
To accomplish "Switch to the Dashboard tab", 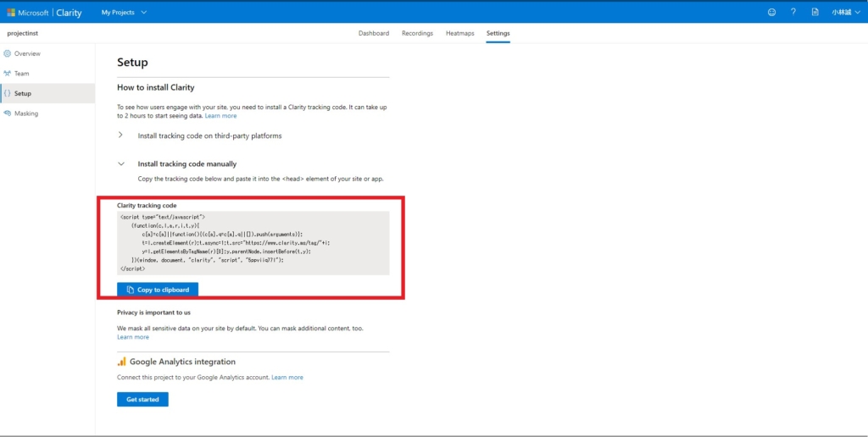I will click(374, 33).
